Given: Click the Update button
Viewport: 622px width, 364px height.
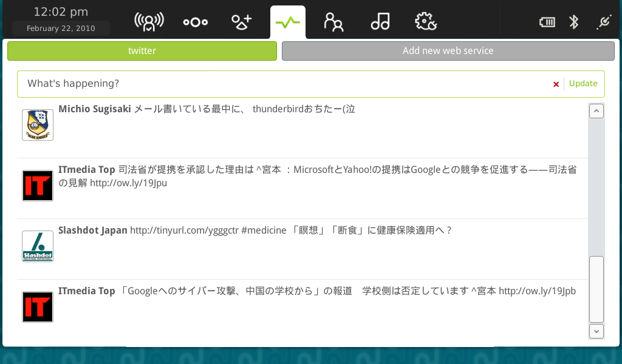Looking at the screenshot, I should pos(583,84).
